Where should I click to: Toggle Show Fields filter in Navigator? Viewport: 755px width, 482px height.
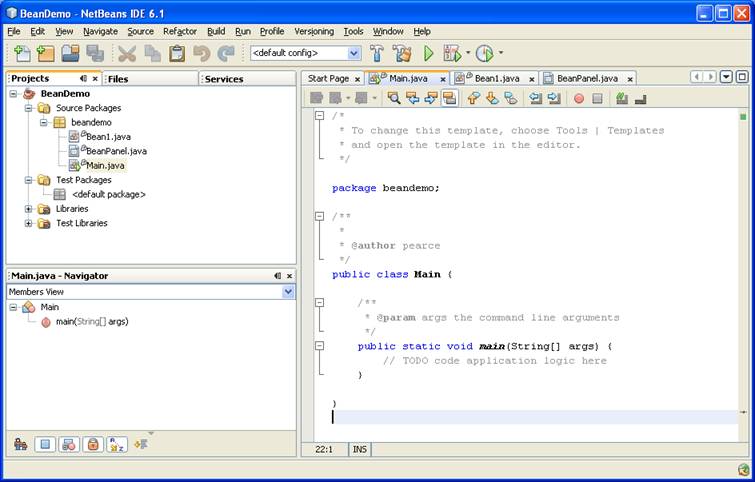pos(45,444)
